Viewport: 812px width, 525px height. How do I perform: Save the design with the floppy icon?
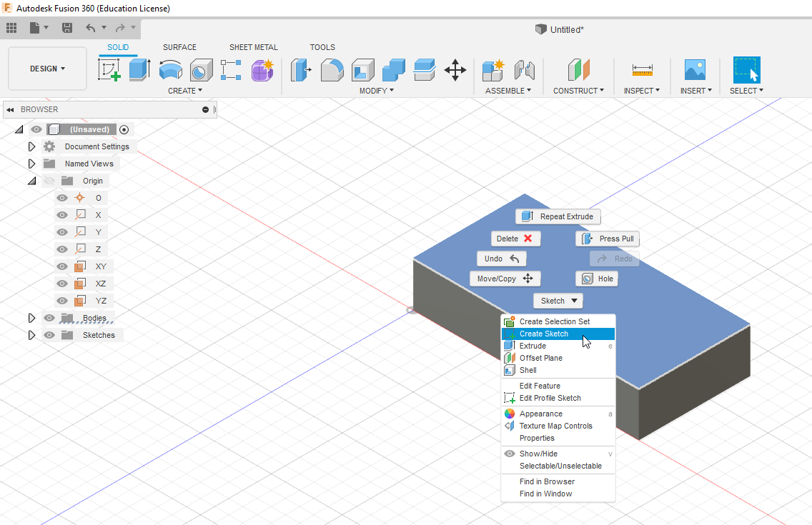[66, 28]
